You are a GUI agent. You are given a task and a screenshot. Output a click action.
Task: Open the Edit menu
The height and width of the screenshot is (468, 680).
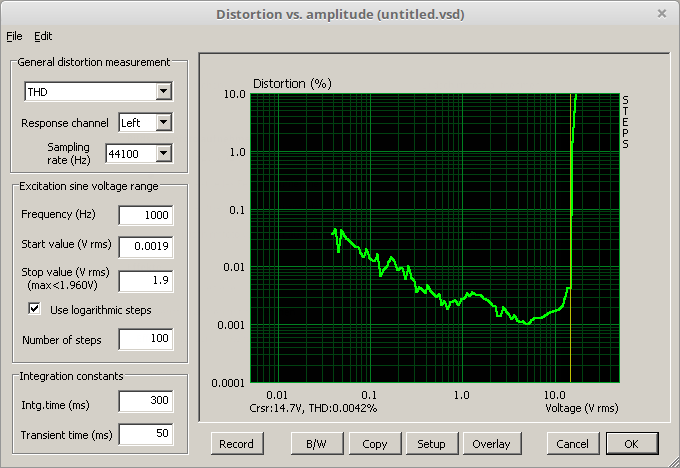[43, 36]
